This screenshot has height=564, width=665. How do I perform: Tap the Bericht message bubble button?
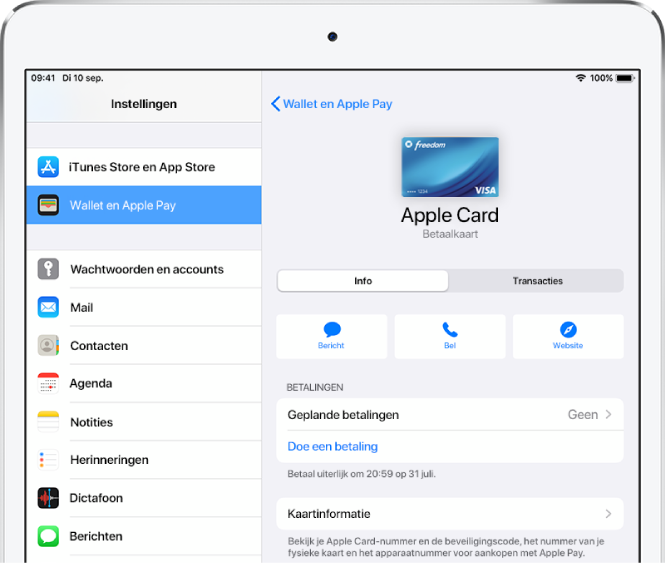[x=332, y=336]
